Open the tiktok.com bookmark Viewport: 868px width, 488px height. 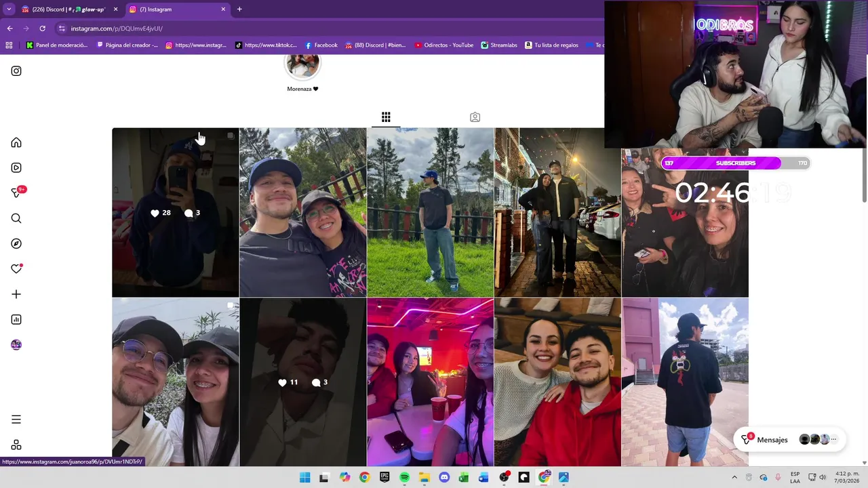(x=266, y=45)
